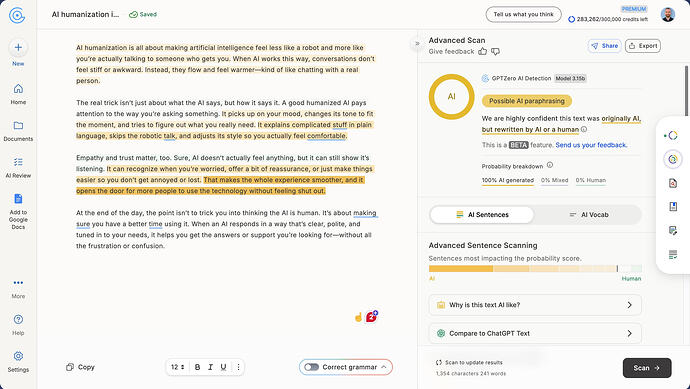Collapse the scan panel with double-arrow
690x389 pixels.
click(x=417, y=44)
